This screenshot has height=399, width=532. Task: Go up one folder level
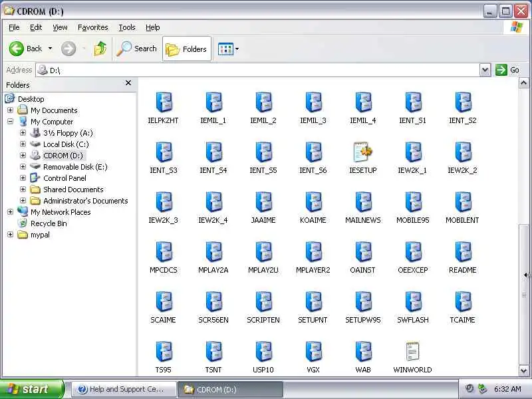coord(100,49)
